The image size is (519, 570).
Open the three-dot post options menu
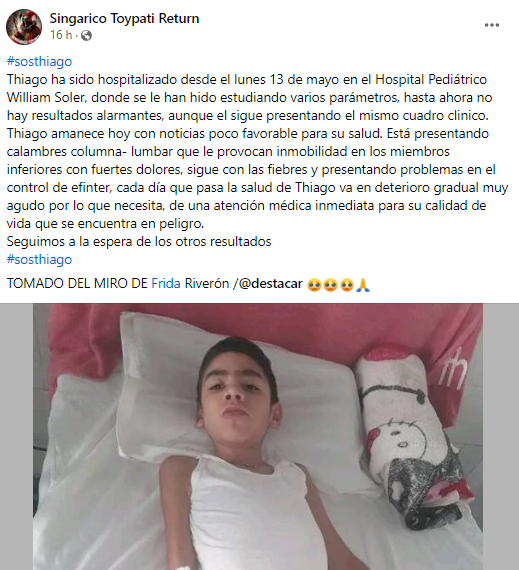coord(491,25)
